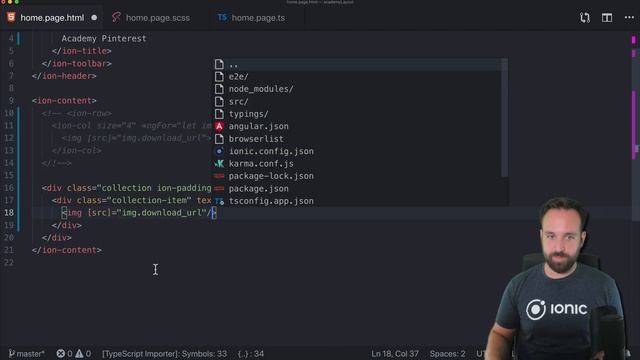
Task: Click Ln 18, Col 37 status indicator
Action: click(395, 353)
